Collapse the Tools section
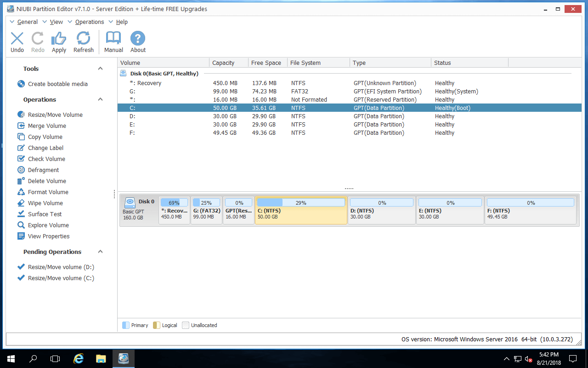 pos(100,68)
